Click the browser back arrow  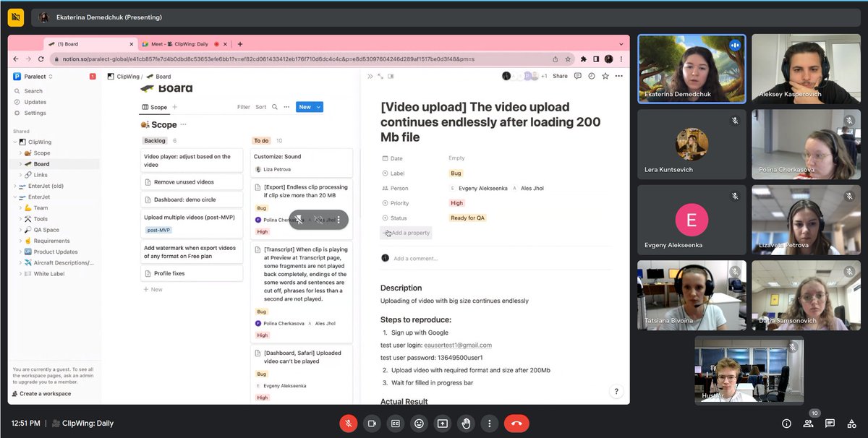pyautogui.click(x=17, y=59)
